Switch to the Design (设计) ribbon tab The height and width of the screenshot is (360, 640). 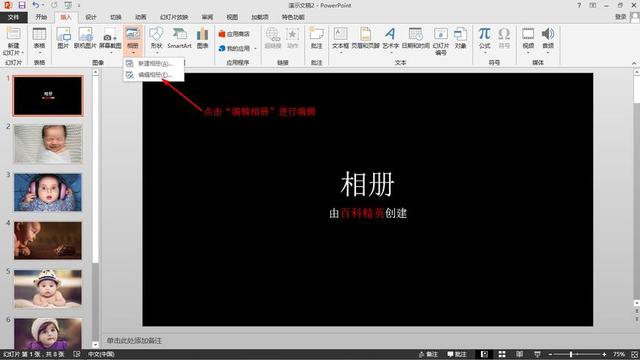click(x=91, y=17)
